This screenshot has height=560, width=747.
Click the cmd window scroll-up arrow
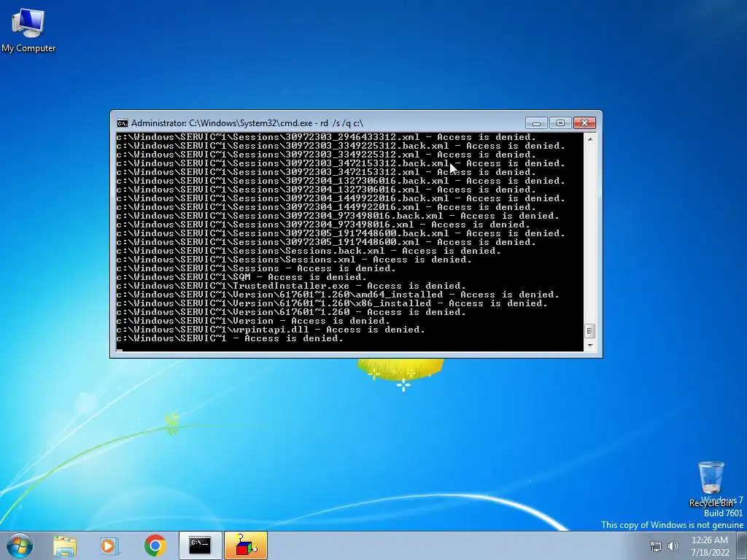pos(589,139)
